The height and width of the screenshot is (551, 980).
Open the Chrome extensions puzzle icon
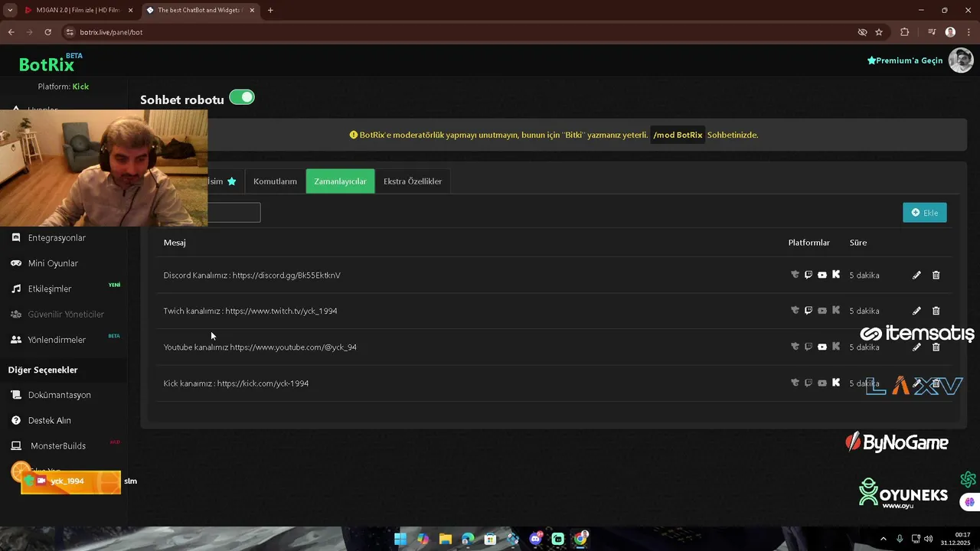(905, 32)
